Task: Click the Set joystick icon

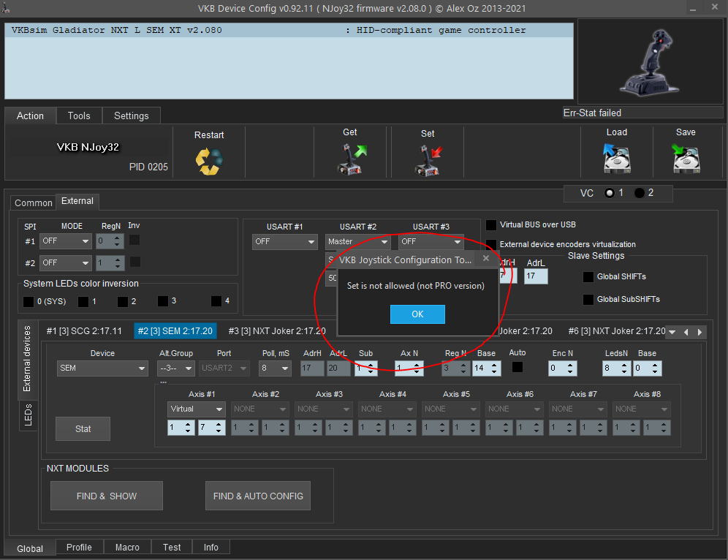Action: [x=428, y=161]
